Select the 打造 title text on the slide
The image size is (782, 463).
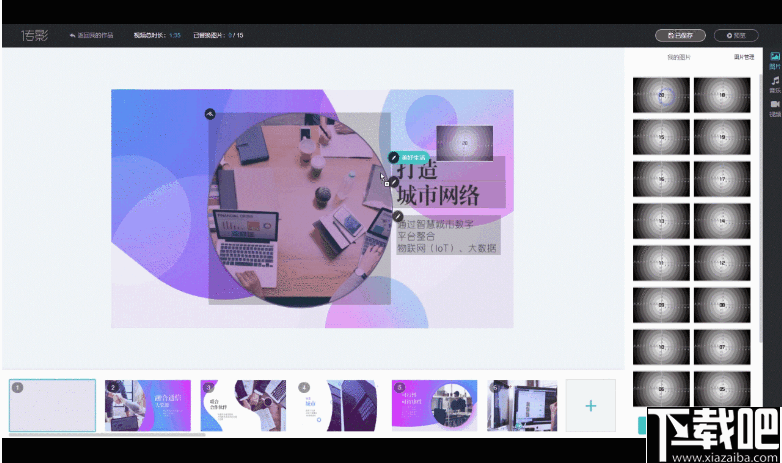tap(418, 170)
